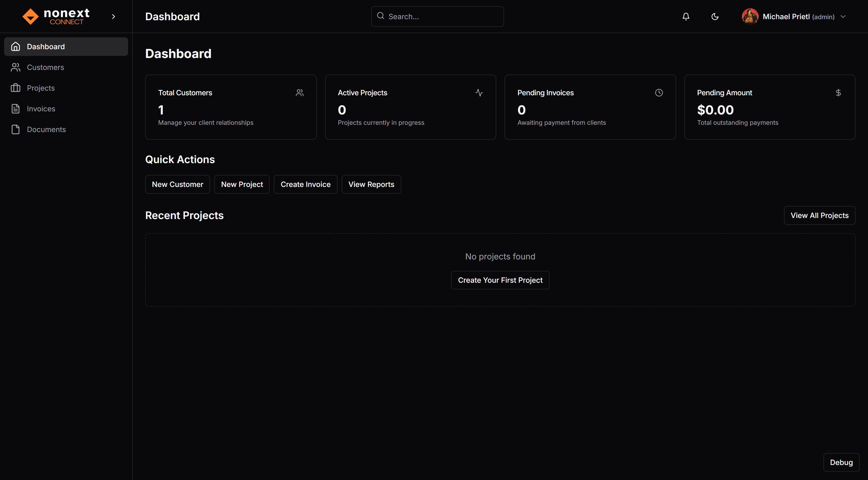This screenshot has width=868, height=480.
Task: Navigate to Documents in the sidebar
Action: click(x=46, y=129)
